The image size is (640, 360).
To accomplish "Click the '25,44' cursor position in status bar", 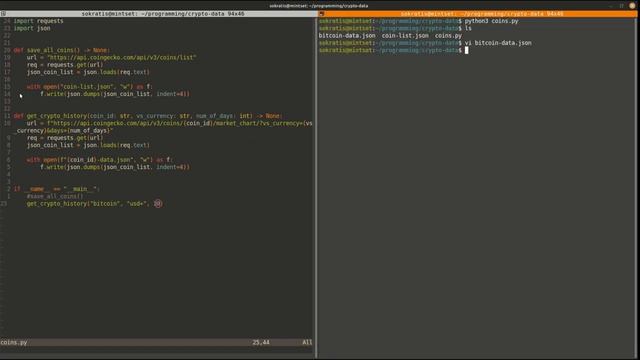I will pos(261,342).
